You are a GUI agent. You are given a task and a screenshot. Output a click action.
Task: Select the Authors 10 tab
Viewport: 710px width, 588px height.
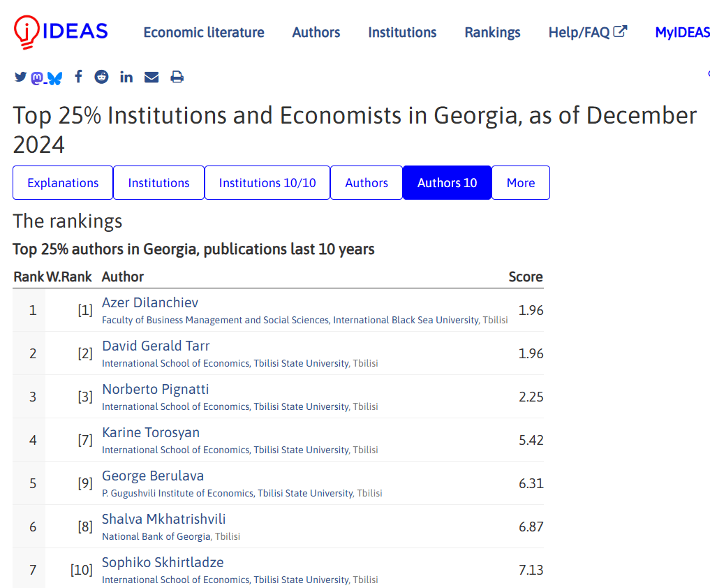(x=447, y=182)
